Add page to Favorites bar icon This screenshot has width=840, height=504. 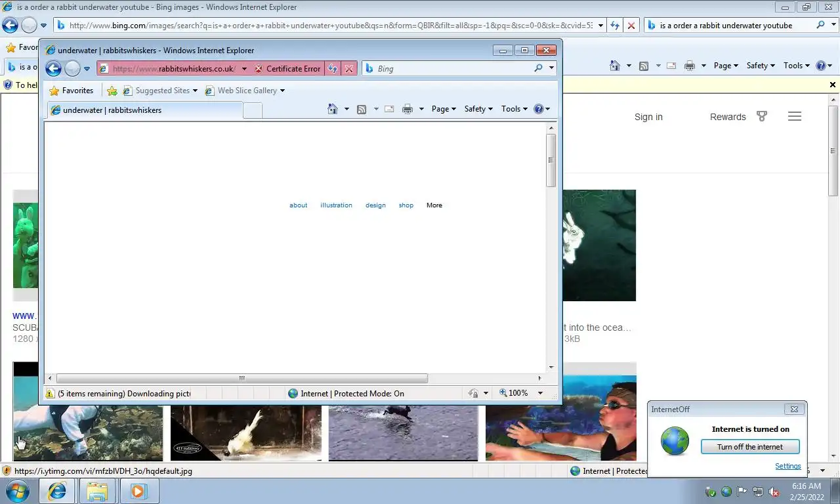click(112, 91)
